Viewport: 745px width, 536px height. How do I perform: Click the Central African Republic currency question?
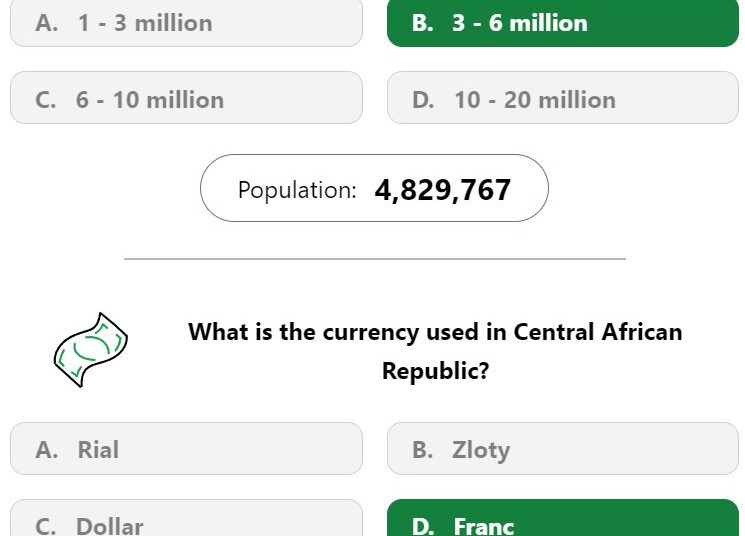(435, 351)
